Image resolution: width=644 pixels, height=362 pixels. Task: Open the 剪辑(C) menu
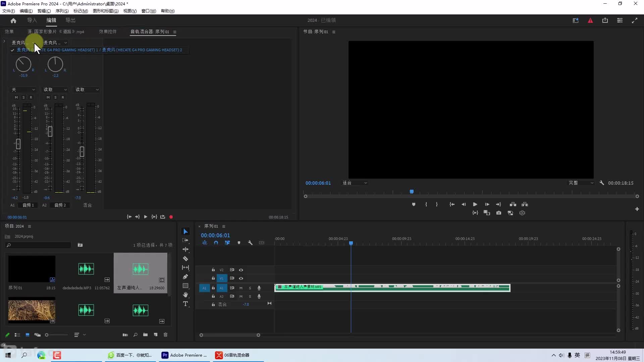point(44,11)
